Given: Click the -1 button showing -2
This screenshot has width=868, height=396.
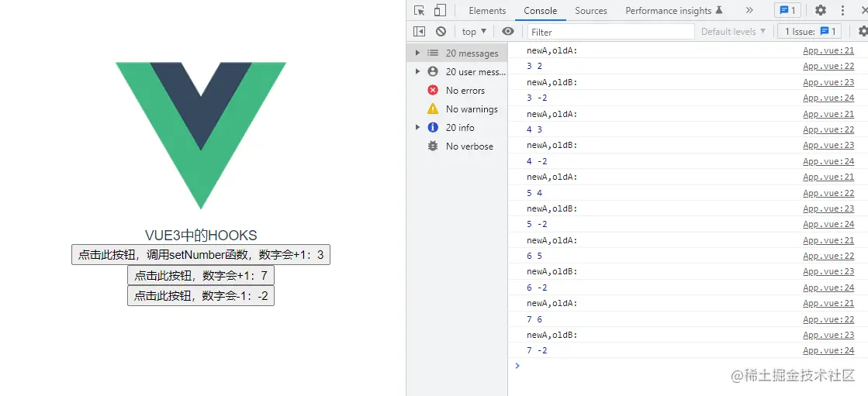Looking at the screenshot, I should [x=201, y=295].
